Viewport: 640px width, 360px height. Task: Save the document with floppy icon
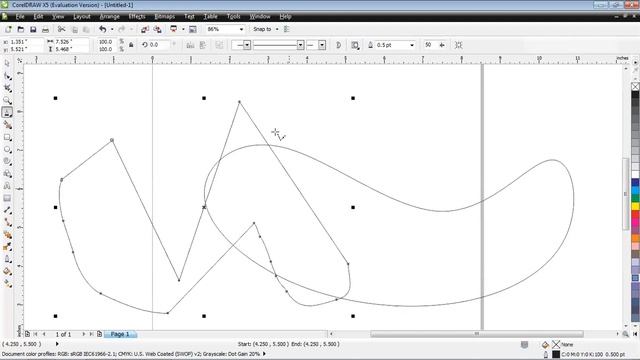tap(33, 29)
